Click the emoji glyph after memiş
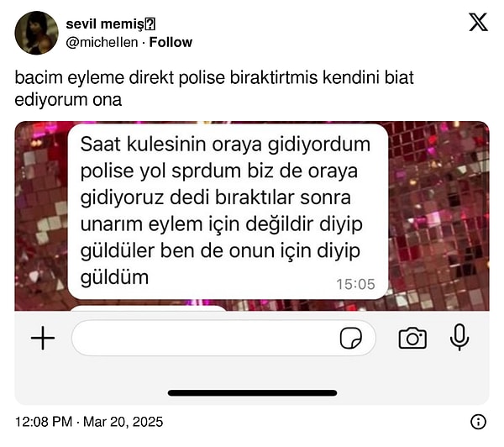The width and height of the screenshot is (504, 447). [150, 24]
